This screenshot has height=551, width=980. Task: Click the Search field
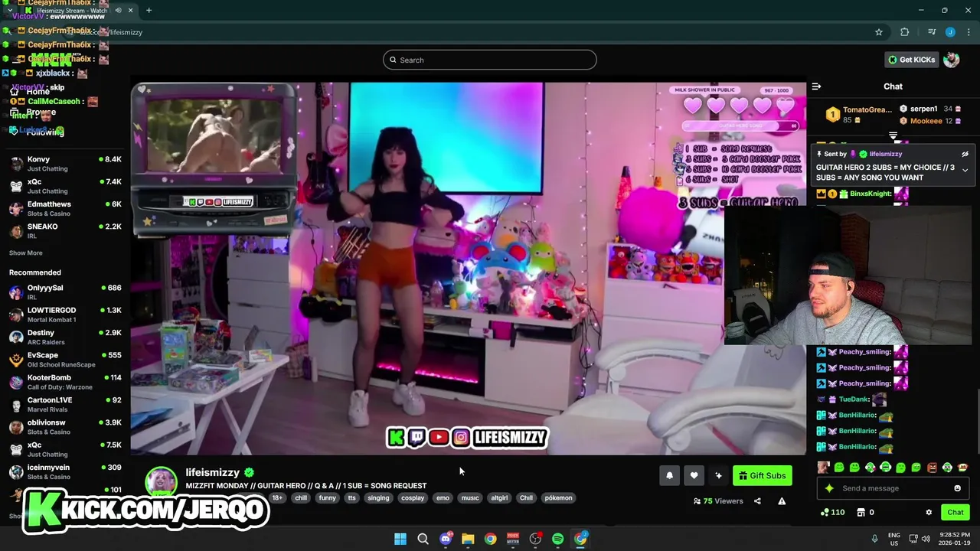(x=490, y=60)
